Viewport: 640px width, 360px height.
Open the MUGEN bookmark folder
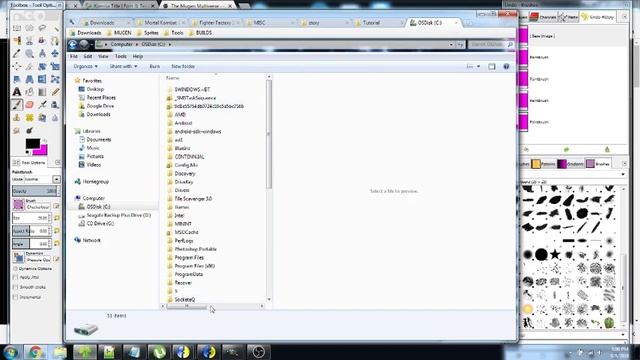point(119,33)
